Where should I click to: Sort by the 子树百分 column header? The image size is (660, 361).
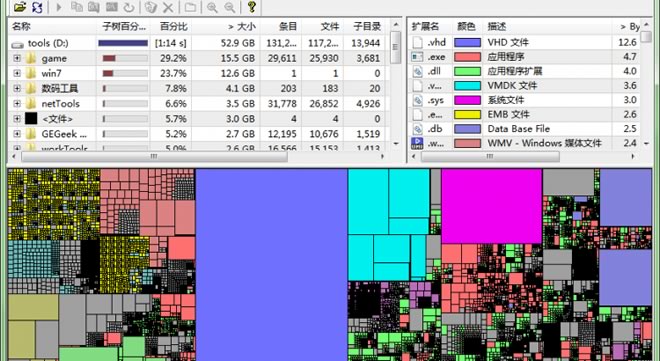pyautogui.click(x=123, y=27)
